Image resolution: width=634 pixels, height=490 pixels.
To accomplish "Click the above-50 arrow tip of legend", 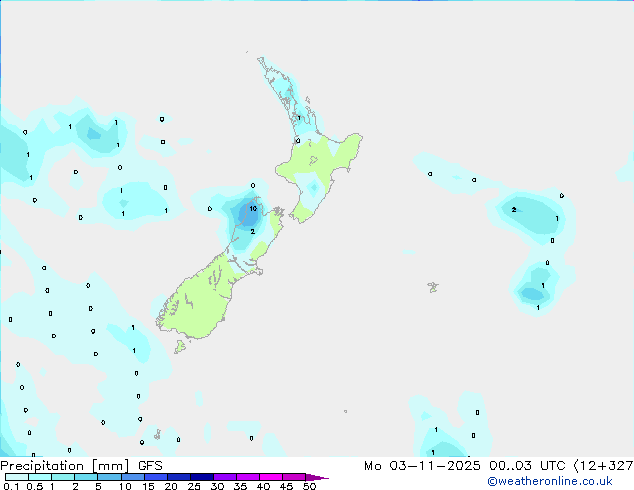I will click(x=317, y=477).
